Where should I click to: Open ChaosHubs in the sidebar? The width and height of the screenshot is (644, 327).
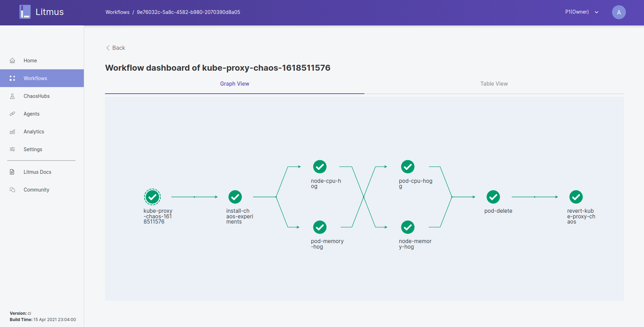(42, 96)
